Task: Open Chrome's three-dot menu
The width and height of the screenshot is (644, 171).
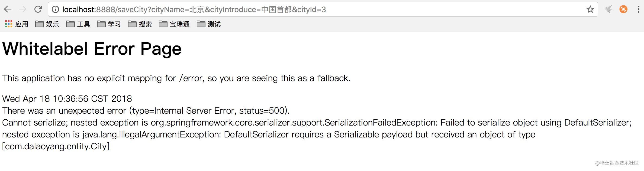Action: [638, 9]
